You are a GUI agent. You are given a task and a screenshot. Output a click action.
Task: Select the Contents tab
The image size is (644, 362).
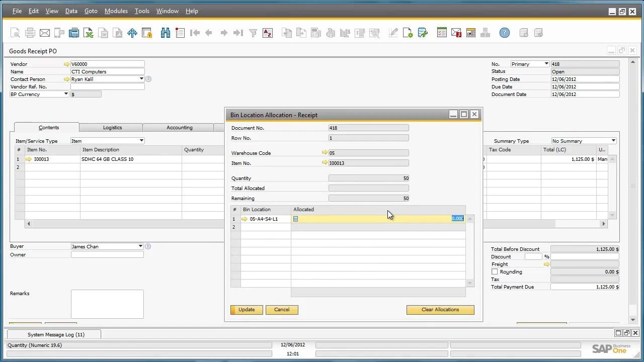[49, 128]
